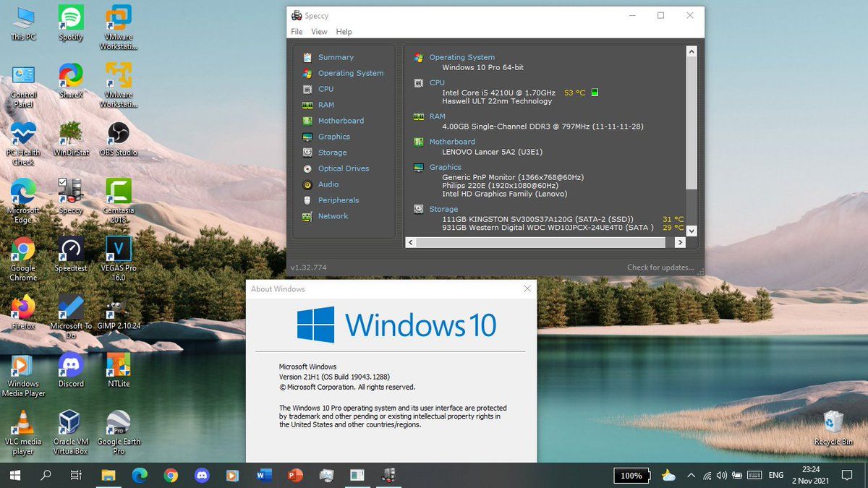
Task: Open Peripherals section in Speccy
Action: (338, 200)
